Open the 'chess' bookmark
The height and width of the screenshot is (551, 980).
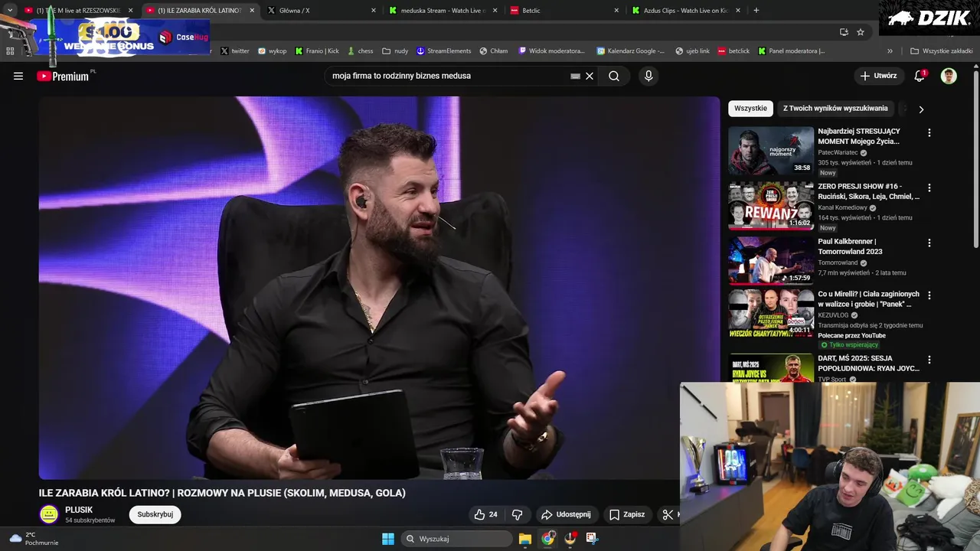[360, 51]
